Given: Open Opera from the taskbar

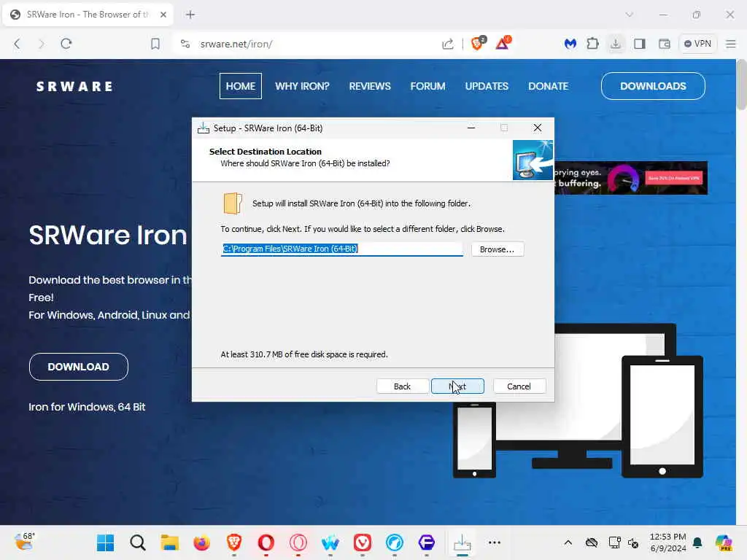Looking at the screenshot, I should (266, 542).
